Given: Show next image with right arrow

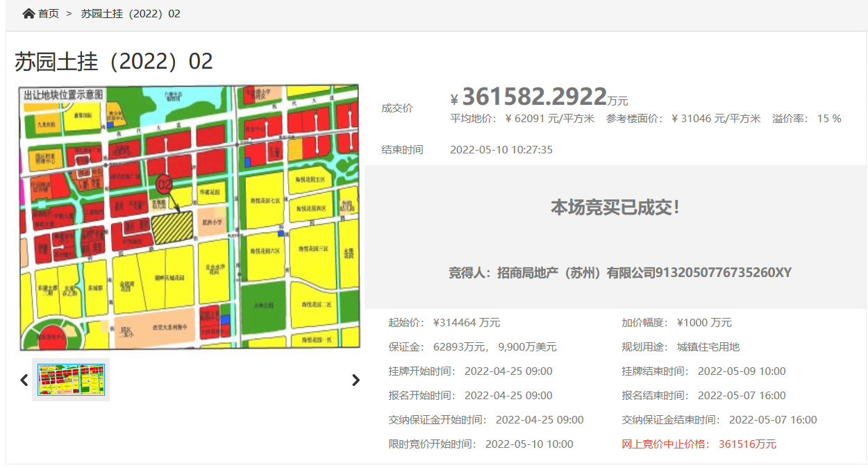Looking at the screenshot, I should (x=356, y=380).
